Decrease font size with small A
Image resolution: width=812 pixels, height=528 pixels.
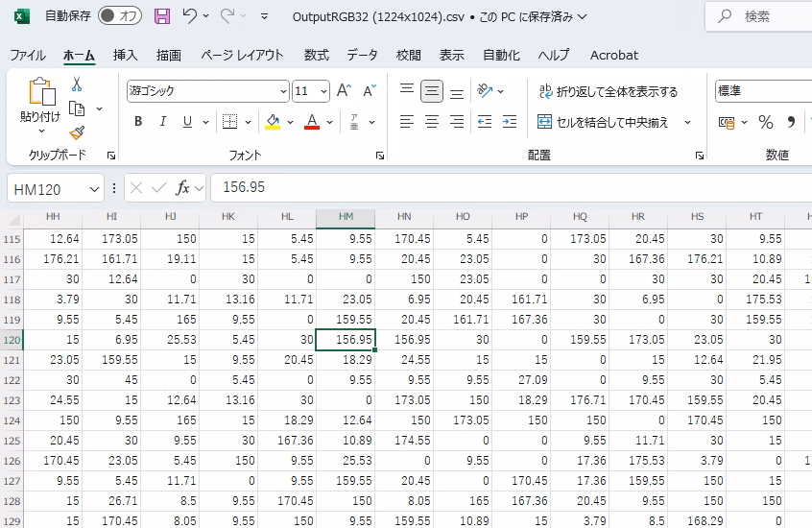tap(370, 91)
